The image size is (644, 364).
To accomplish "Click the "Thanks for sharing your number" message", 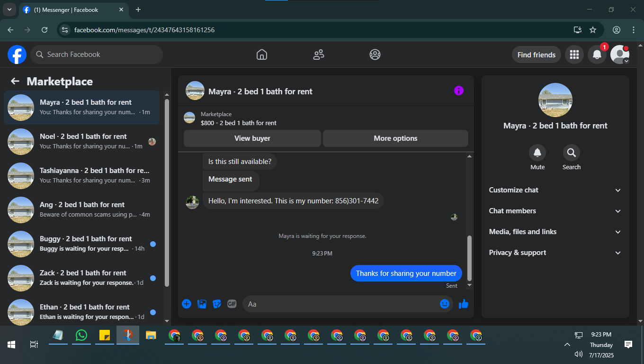I will coord(406,273).
